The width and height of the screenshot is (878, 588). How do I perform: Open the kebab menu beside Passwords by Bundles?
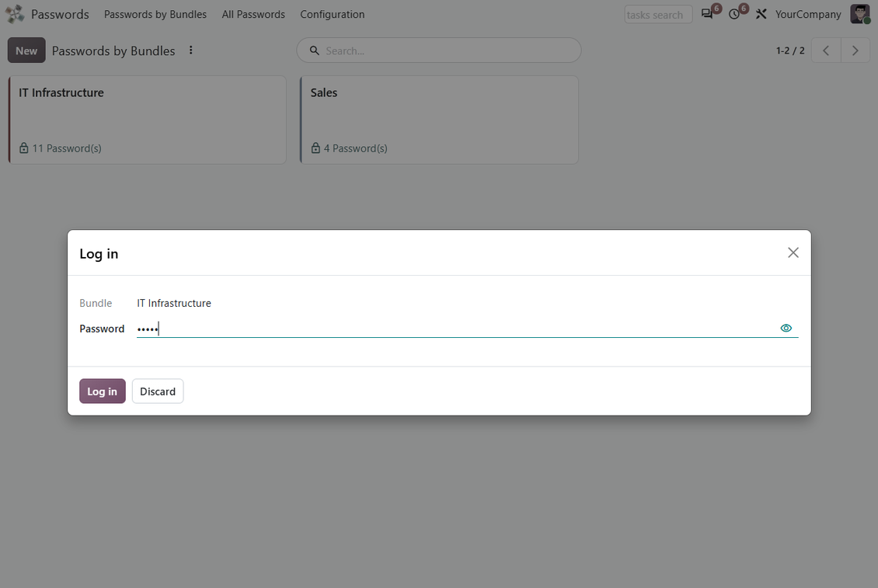click(x=191, y=50)
